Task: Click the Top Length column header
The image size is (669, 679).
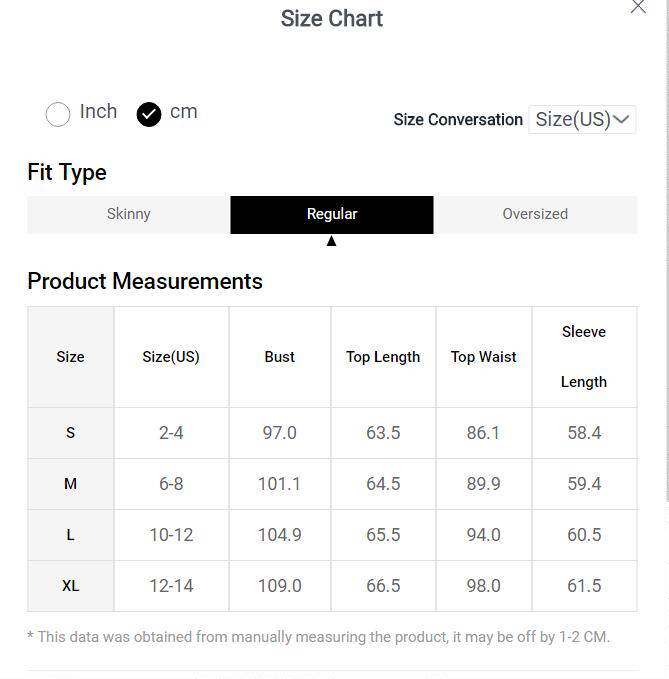Action: pyautogui.click(x=383, y=357)
